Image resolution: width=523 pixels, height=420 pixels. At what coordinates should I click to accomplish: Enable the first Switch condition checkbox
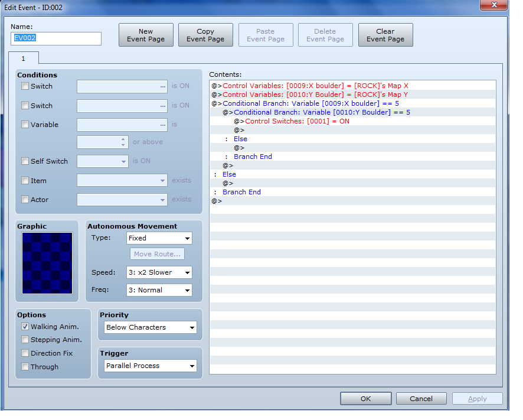[25, 86]
